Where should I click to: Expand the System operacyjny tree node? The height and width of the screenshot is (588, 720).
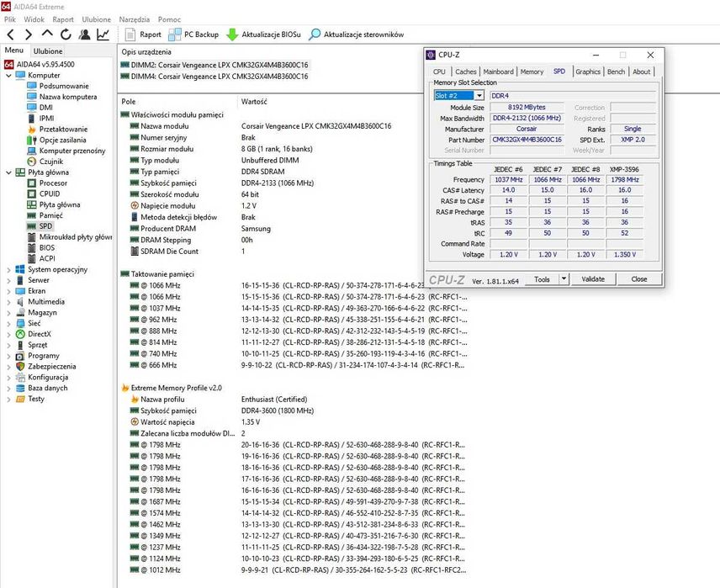[8, 270]
